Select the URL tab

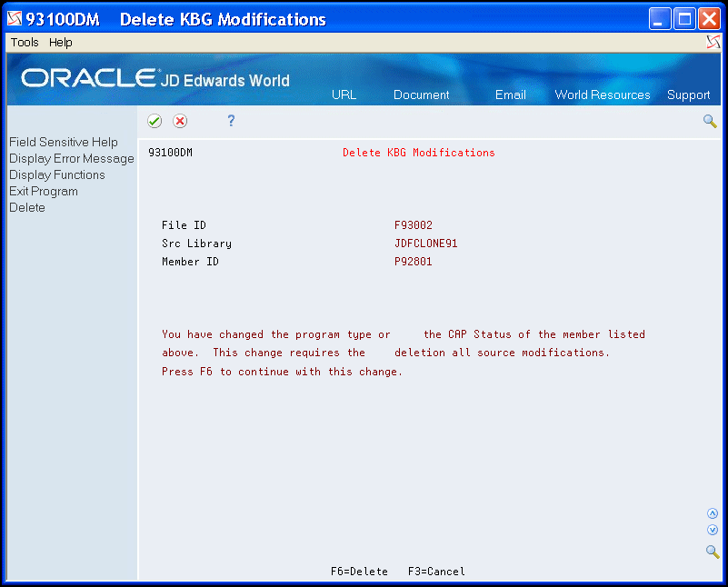[344, 95]
